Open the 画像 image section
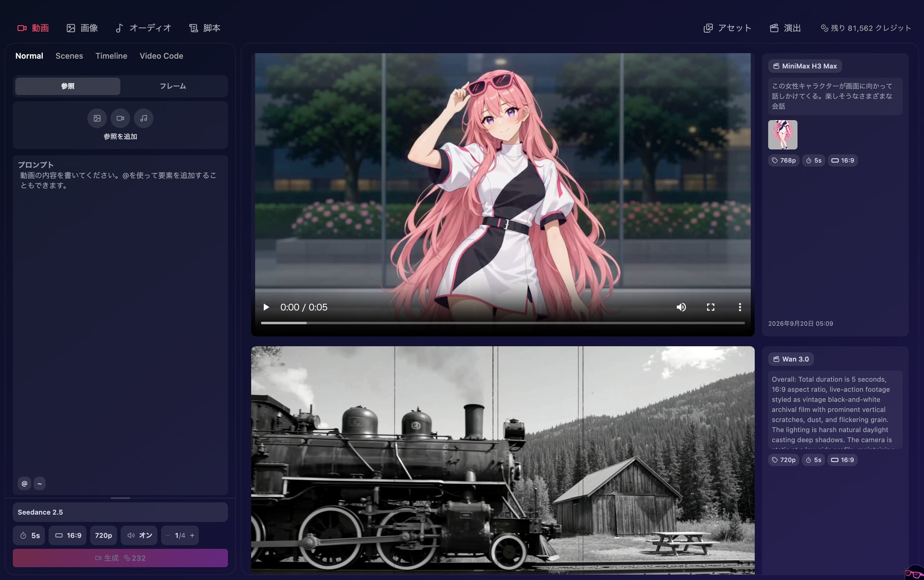Viewport: 924px width, 580px height. click(82, 28)
